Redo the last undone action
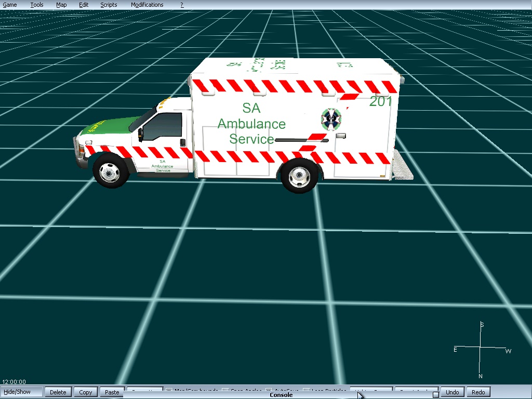This screenshot has height=399, width=532. point(478,392)
